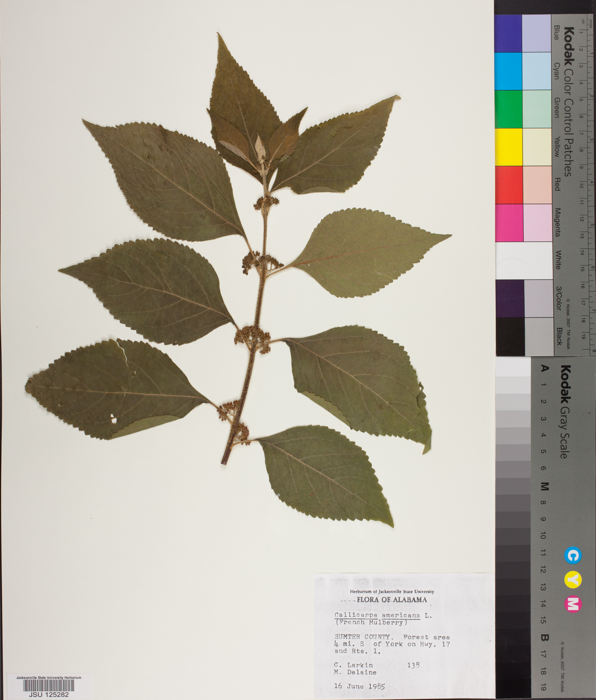
Task: Click collector name 'M. Delaine'
Action: (355, 672)
